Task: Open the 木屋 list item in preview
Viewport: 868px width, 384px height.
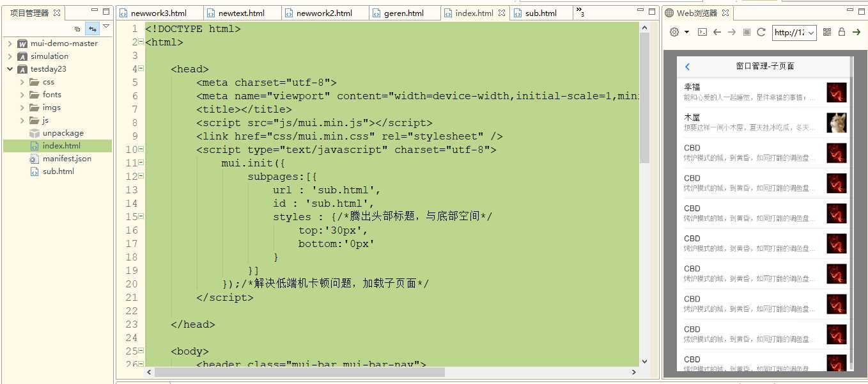Action: [x=764, y=123]
